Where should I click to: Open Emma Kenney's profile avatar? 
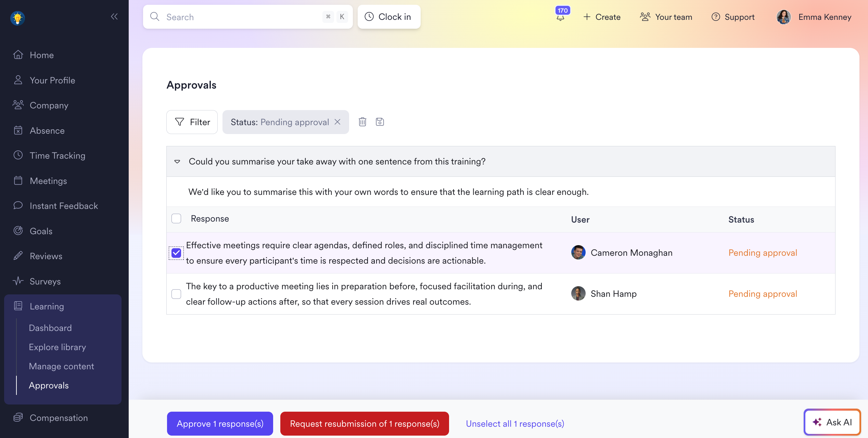[x=783, y=17]
